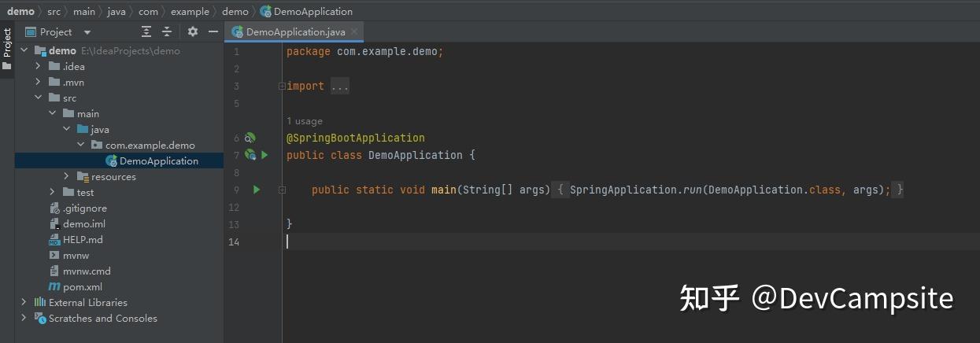Run main method from line 9 gutter

point(257,190)
